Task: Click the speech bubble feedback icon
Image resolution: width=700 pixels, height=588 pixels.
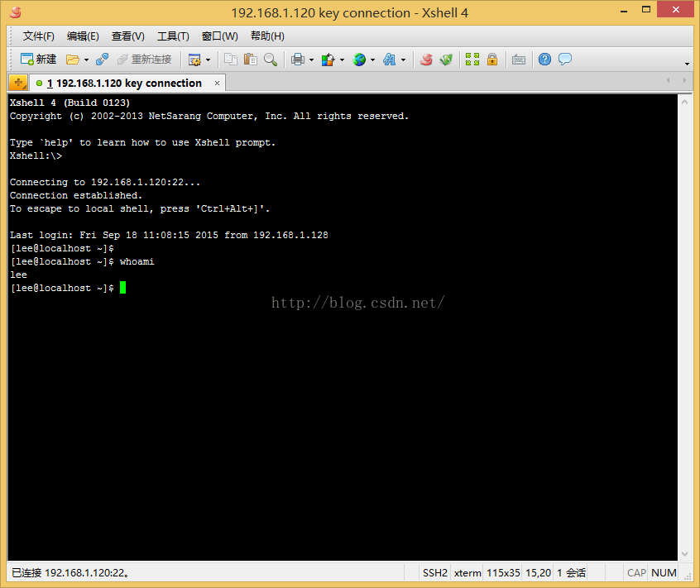Action: pyautogui.click(x=565, y=60)
